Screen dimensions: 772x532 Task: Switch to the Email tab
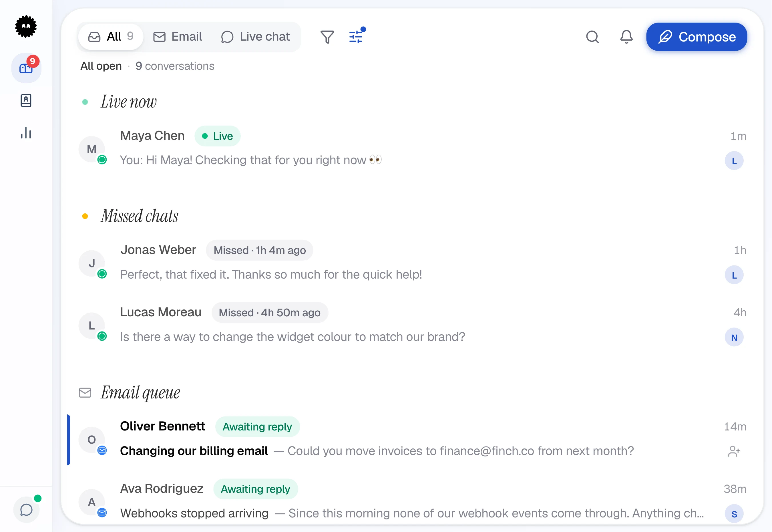(x=178, y=37)
